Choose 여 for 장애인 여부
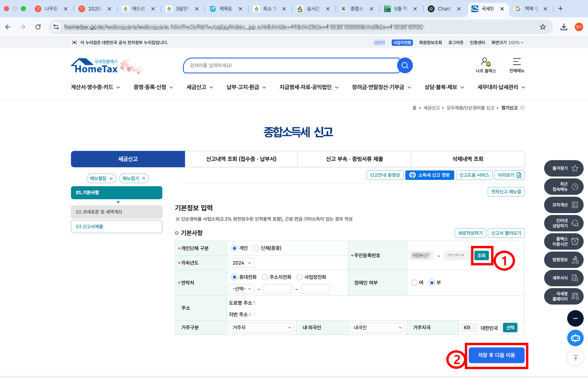 coord(414,283)
